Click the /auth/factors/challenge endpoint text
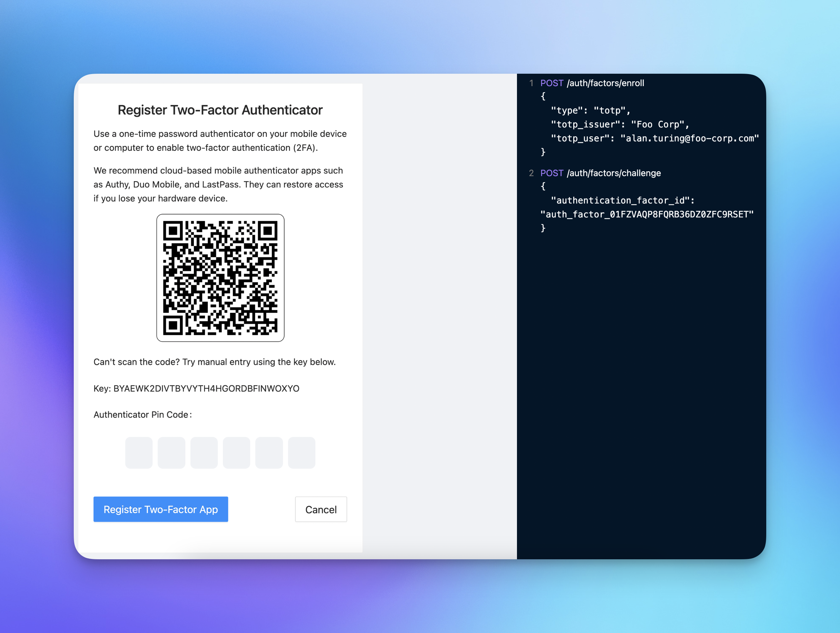 tap(614, 173)
